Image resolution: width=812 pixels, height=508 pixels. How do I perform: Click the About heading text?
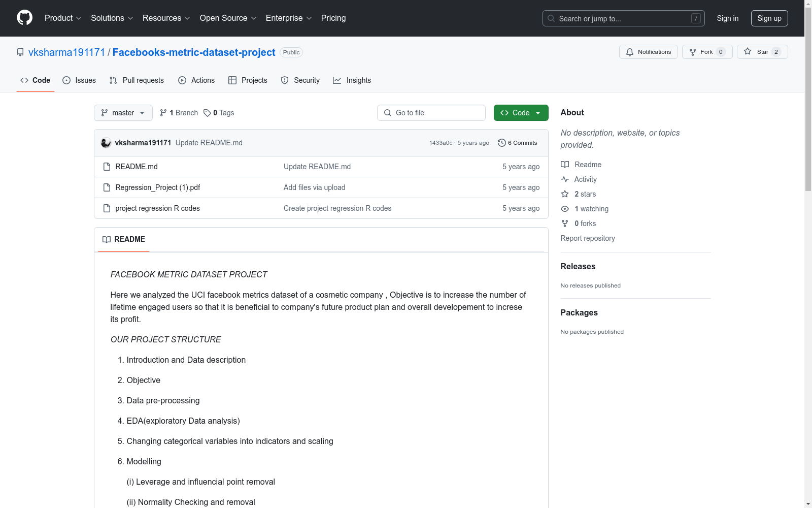coord(572,112)
